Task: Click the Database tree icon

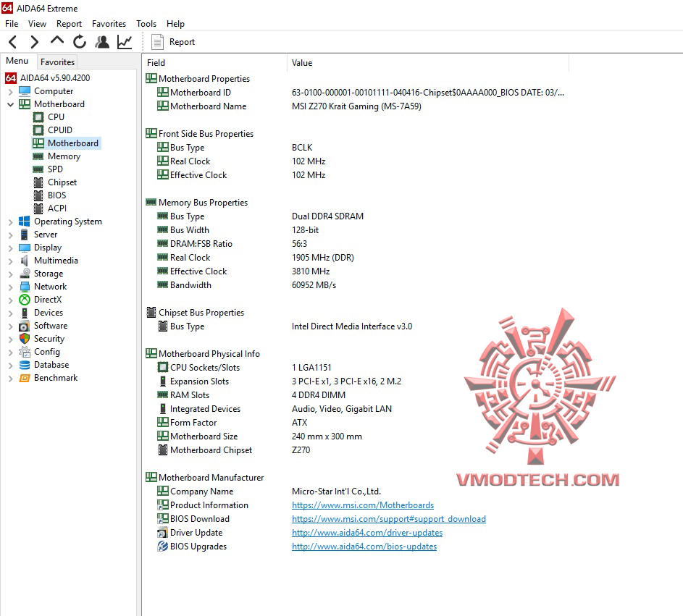Action: 25,365
